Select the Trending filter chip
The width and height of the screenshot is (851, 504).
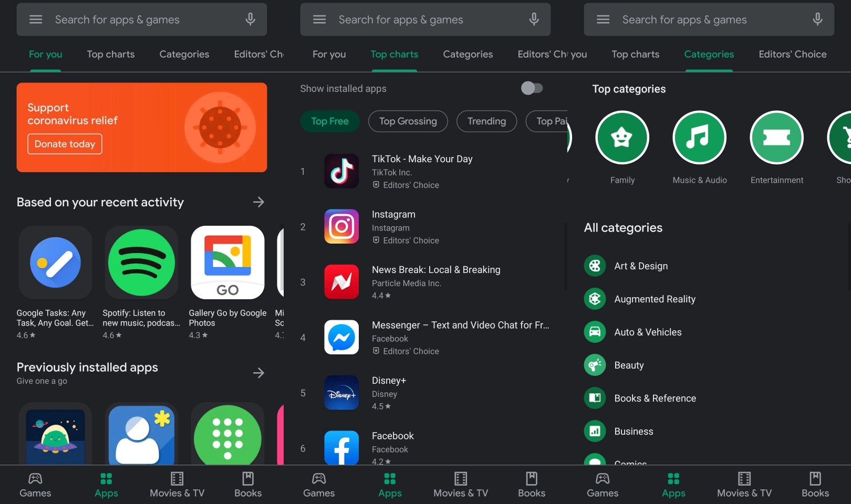[487, 121]
